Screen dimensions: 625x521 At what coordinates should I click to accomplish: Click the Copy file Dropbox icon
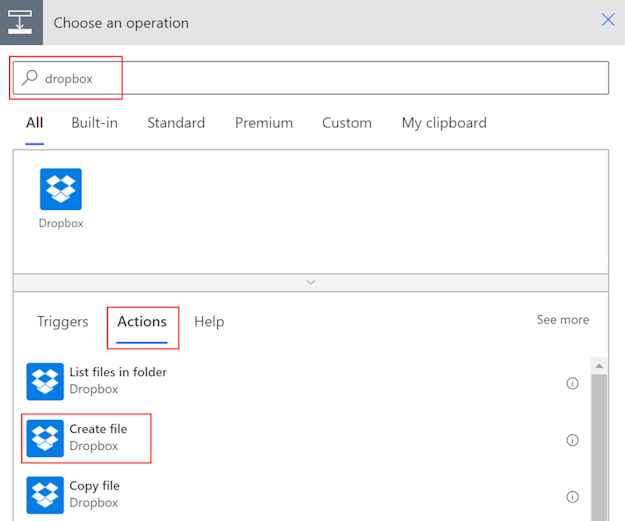pos(45,495)
